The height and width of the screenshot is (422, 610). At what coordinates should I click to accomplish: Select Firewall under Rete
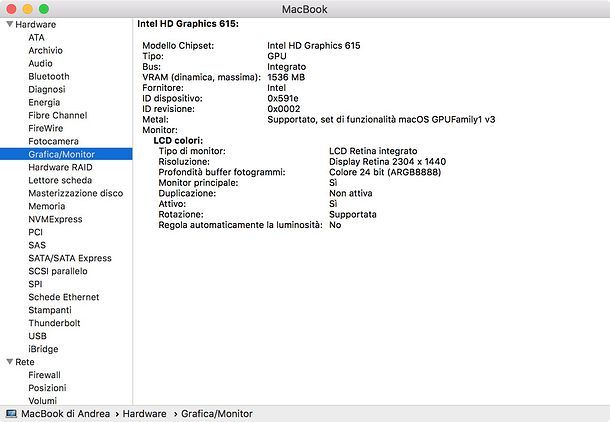click(44, 375)
